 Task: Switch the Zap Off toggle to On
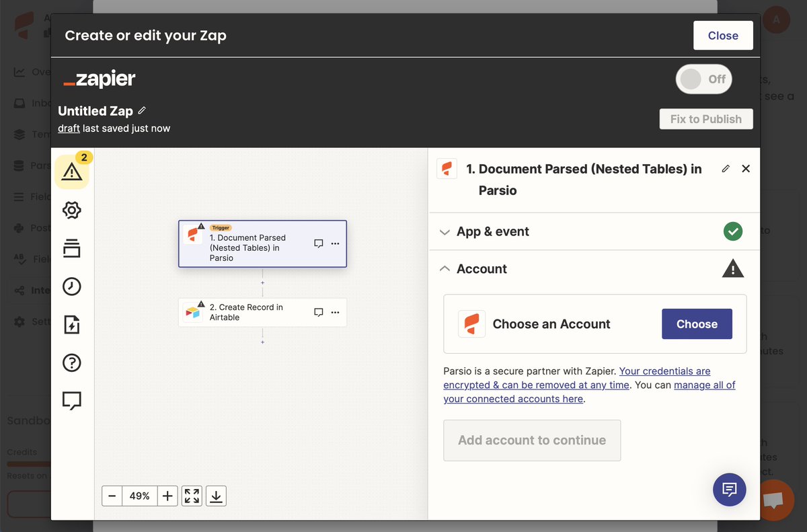tap(703, 79)
